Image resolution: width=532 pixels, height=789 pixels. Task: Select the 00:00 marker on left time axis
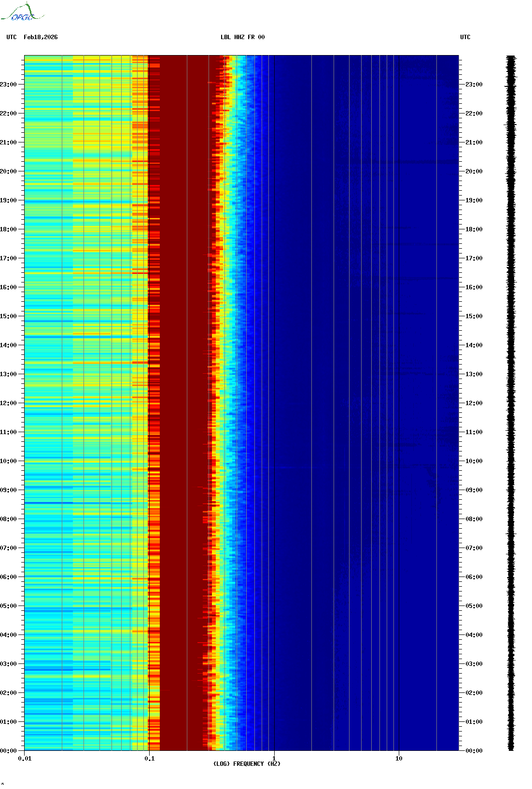click(9, 750)
